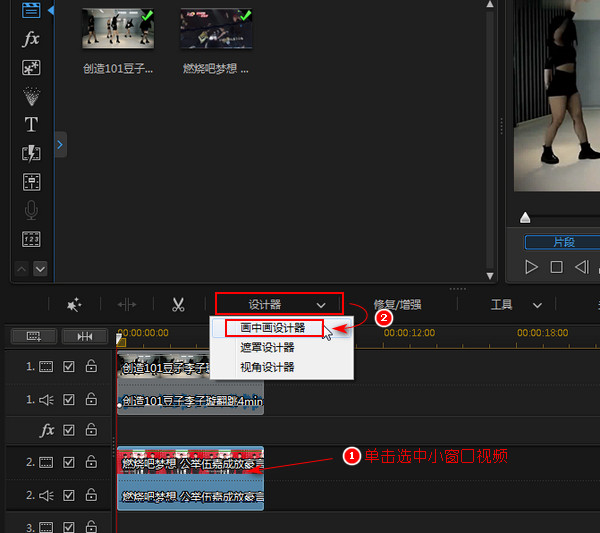Screen dimensions: 600x533
Task: Click the Split clip icon
Action: click(x=127, y=305)
